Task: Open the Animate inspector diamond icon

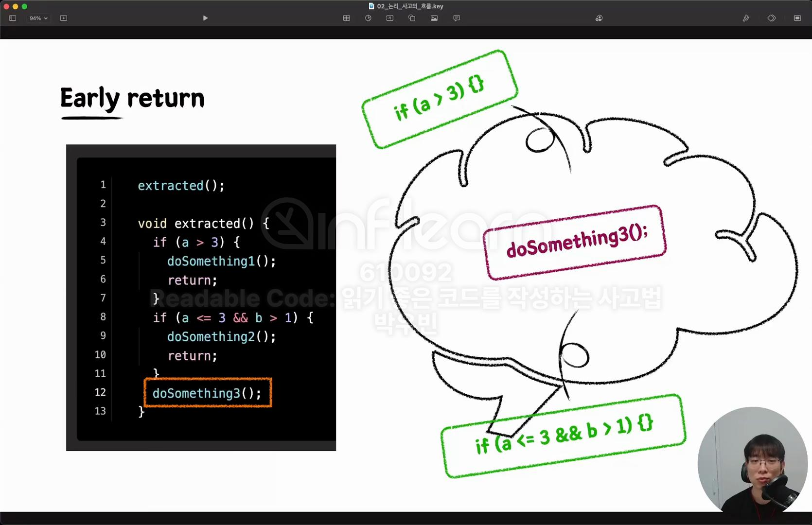Action: tap(772, 18)
